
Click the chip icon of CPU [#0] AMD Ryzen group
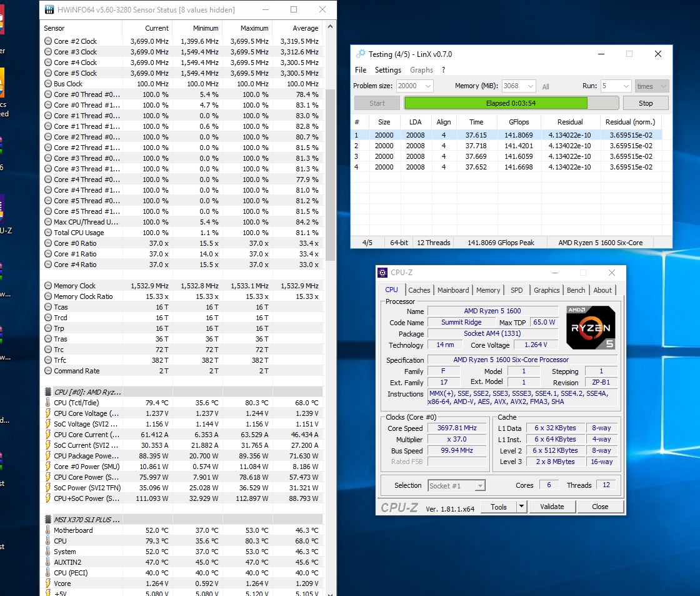pos(47,392)
